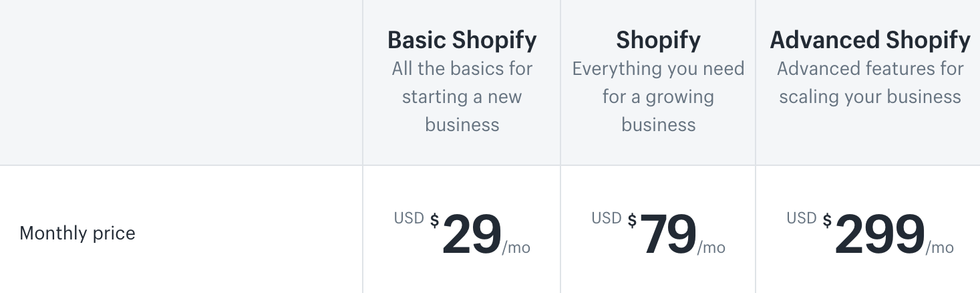The height and width of the screenshot is (293, 980).
Task: Click the $299 per month price
Action: click(870, 233)
